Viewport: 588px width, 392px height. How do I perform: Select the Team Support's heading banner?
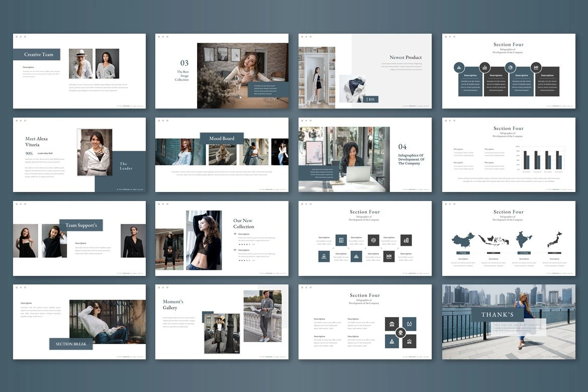click(81, 225)
